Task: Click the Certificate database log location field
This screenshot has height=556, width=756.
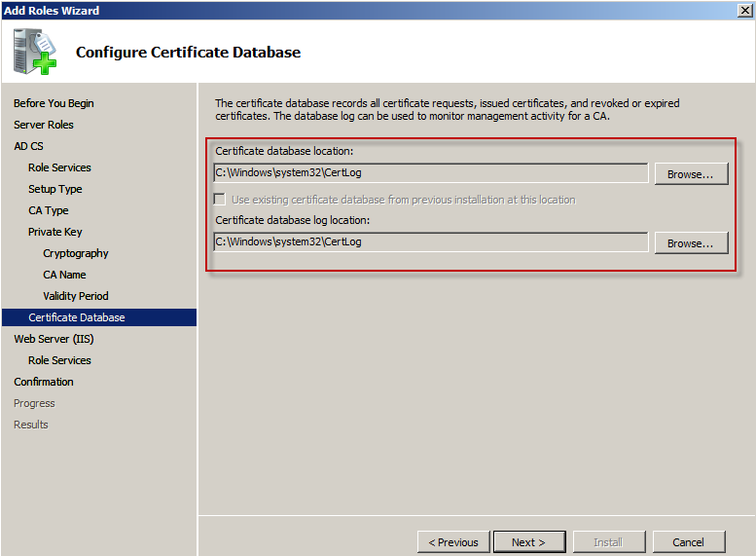Action: [430, 241]
